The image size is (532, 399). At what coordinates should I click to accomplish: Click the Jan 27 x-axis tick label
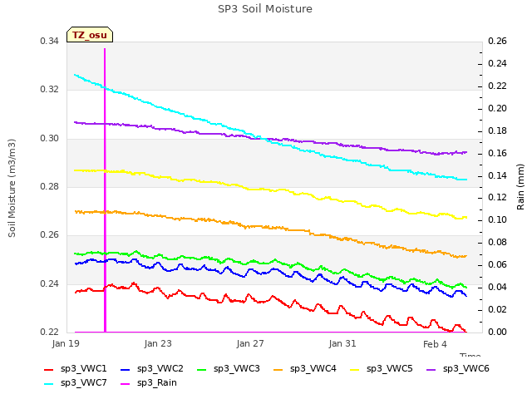tap(250, 343)
